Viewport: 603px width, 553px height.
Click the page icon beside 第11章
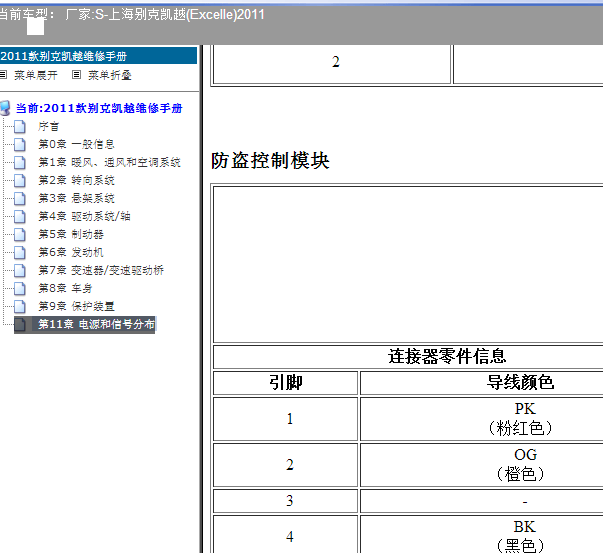click(x=20, y=325)
